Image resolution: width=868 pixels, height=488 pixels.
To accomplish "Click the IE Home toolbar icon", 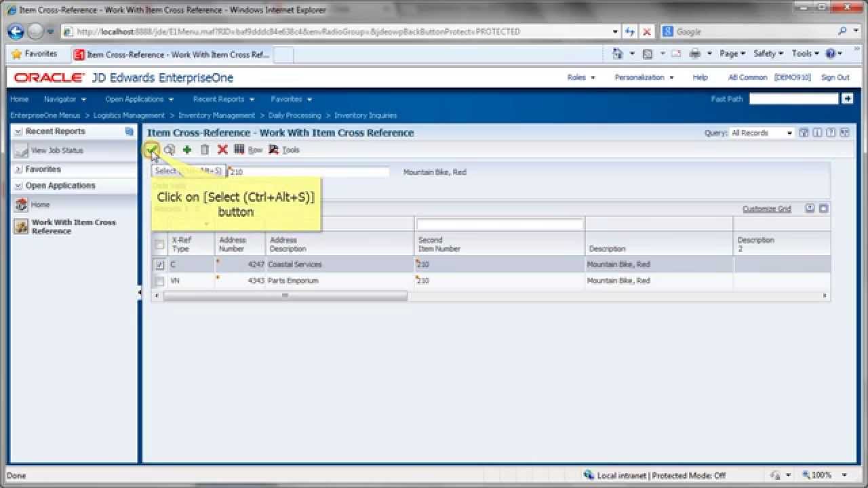I will click(x=618, y=54).
